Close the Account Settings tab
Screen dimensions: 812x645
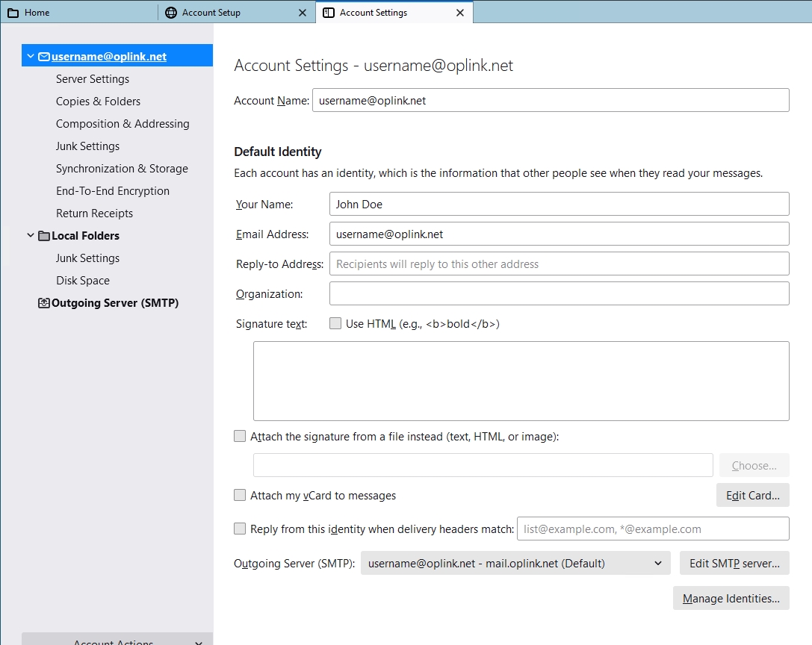tap(460, 13)
